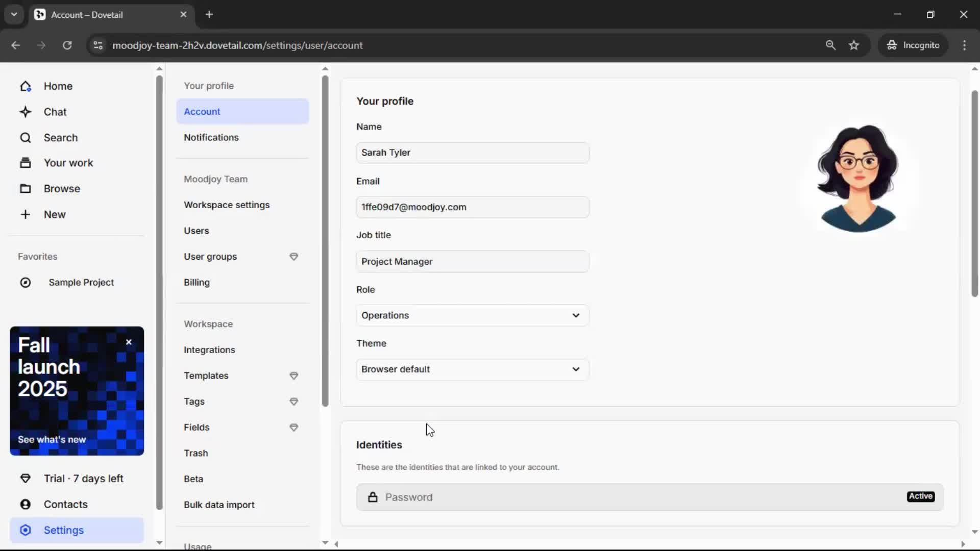
Task: Click the Home icon in sidebar
Action: 26,86
